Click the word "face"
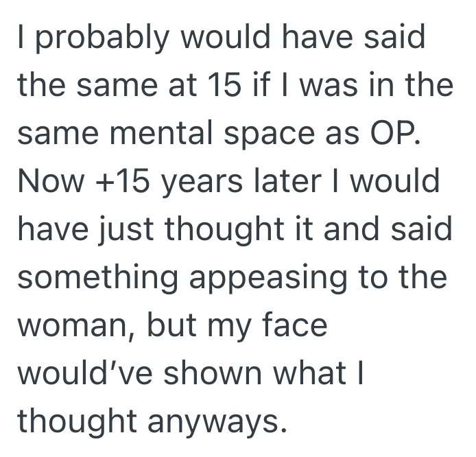The width and height of the screenshot is (476, 457). pos(296,326)
